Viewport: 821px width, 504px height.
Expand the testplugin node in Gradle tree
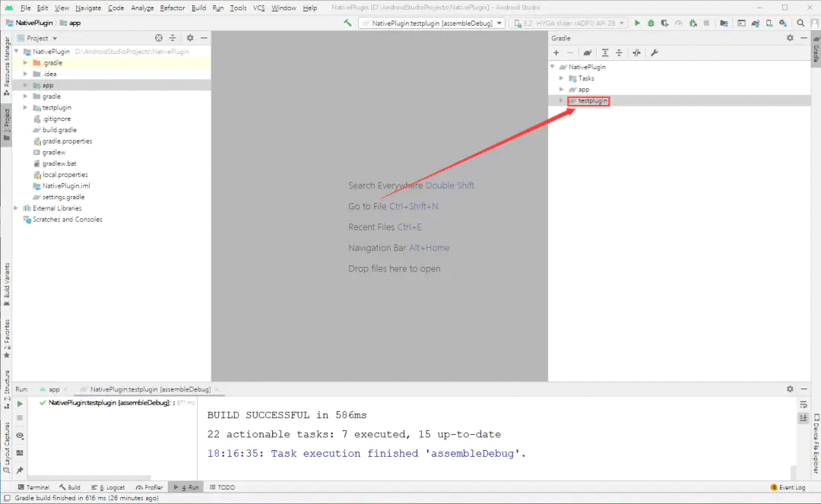coord(562,100)
